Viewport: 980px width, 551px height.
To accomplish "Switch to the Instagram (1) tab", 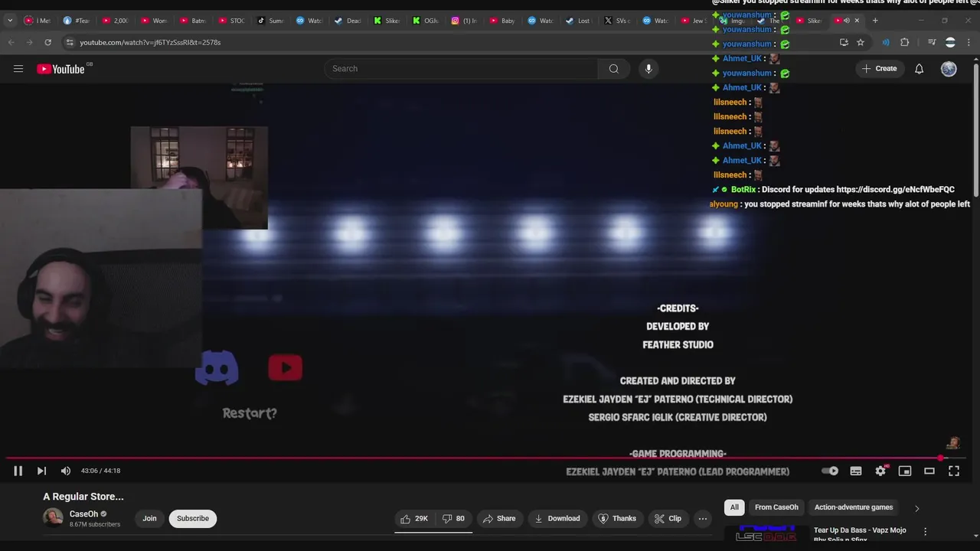I will pos(464,21).
